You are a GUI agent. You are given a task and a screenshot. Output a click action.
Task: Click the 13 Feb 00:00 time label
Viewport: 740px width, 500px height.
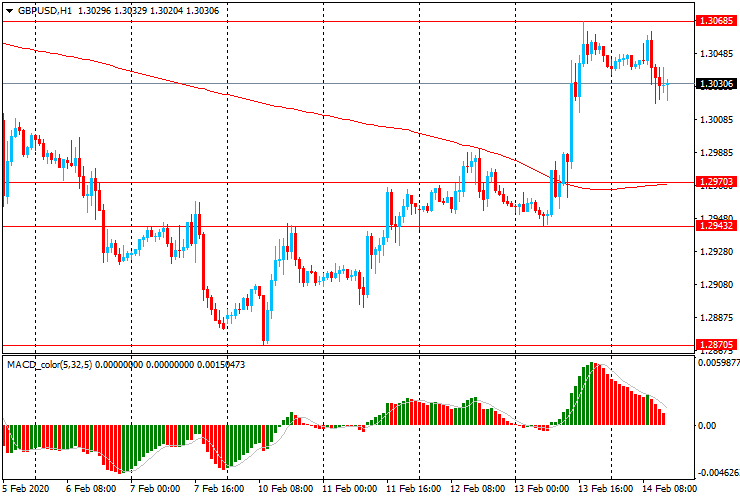(541, 488)
